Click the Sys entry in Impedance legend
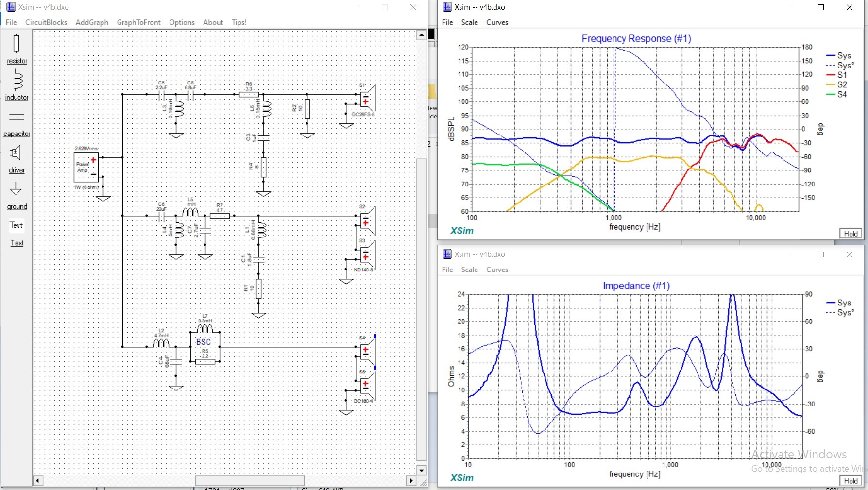This screenshot has height=490, width=868. 838,303
